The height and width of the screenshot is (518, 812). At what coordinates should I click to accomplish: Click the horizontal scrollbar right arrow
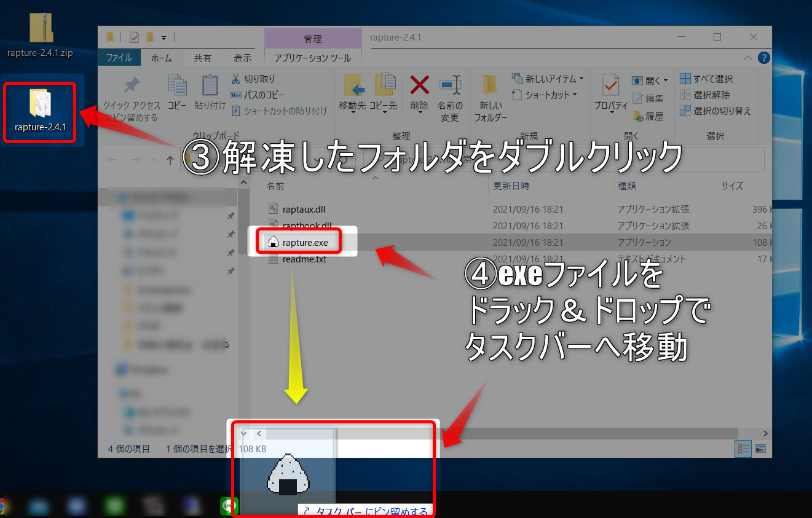pos(765,433)
